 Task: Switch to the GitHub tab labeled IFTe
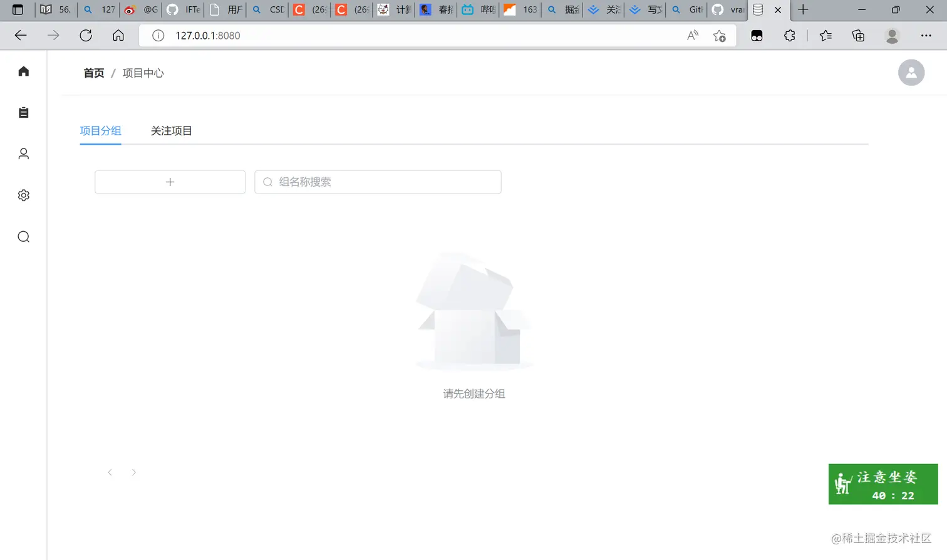(x=184, y=9)
